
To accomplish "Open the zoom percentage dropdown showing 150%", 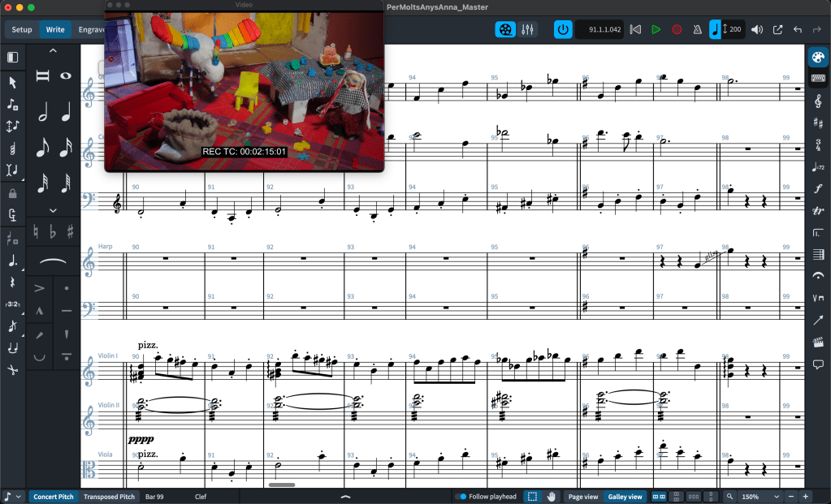I will pos(761,497).
